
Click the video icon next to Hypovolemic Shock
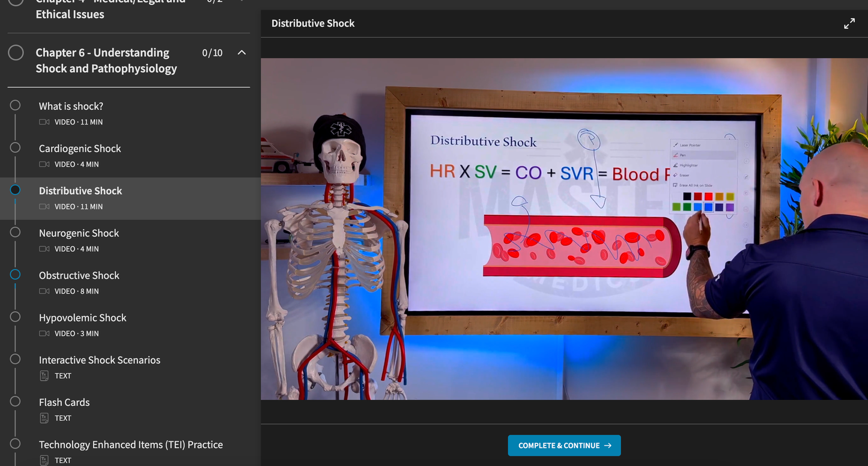coord(43,333)
